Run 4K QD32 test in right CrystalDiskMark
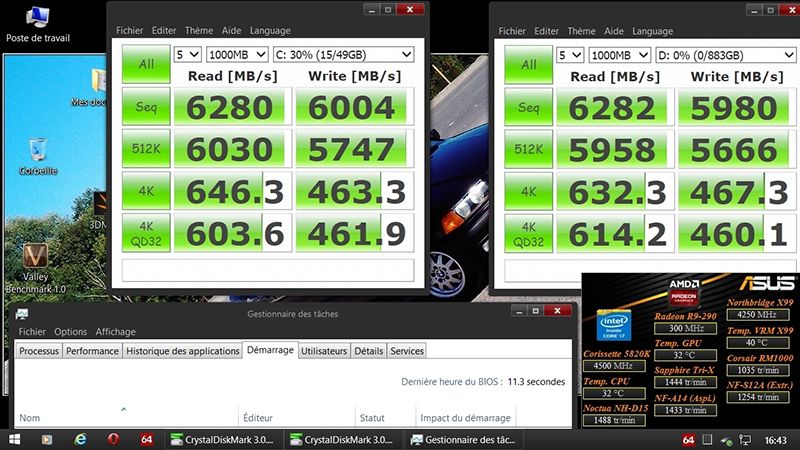Screen dimensions: 800x450 (x=529, y=234)
